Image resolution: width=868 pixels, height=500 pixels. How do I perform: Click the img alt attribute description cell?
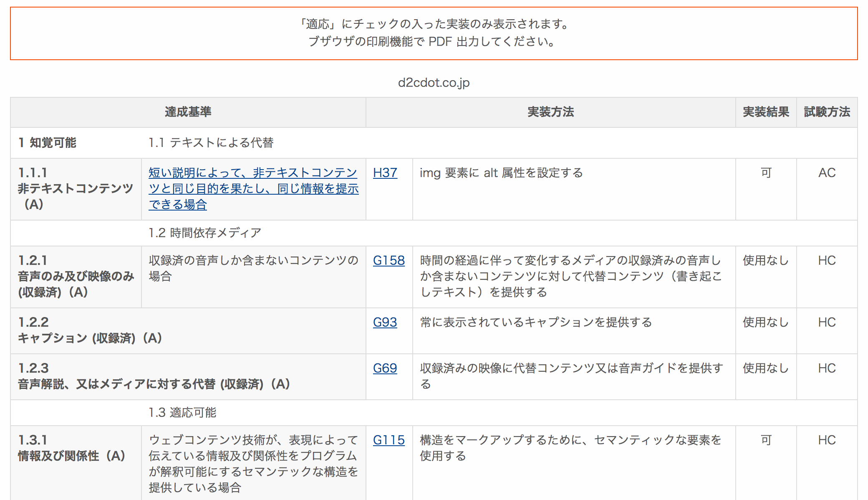pyautogui.click(x=501, y=173)
